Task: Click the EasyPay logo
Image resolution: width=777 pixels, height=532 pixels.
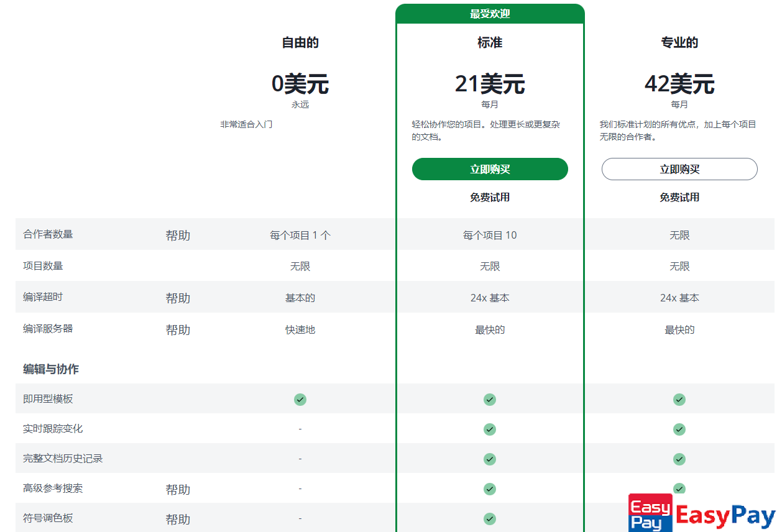Action: [x=702, y=513]
